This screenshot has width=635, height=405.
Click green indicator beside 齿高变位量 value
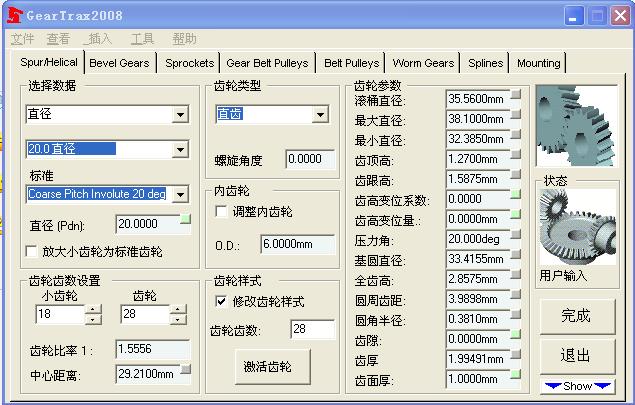[516, 214]
